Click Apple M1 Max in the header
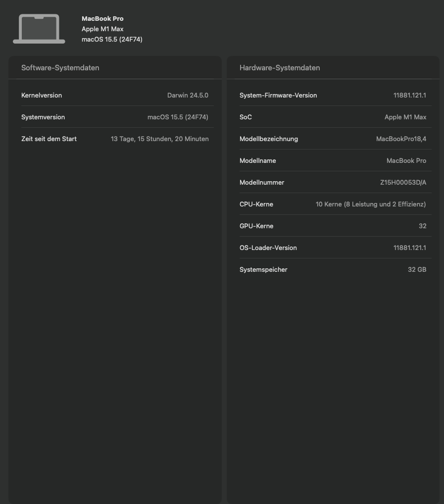Viewport: 444px width, 504px height. (x=102, y=29)
